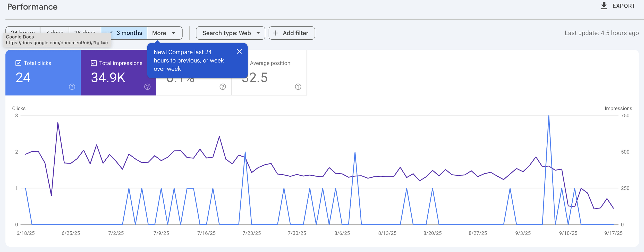Select the 28 days date range
644x252 pixels.
pos(84,30)
